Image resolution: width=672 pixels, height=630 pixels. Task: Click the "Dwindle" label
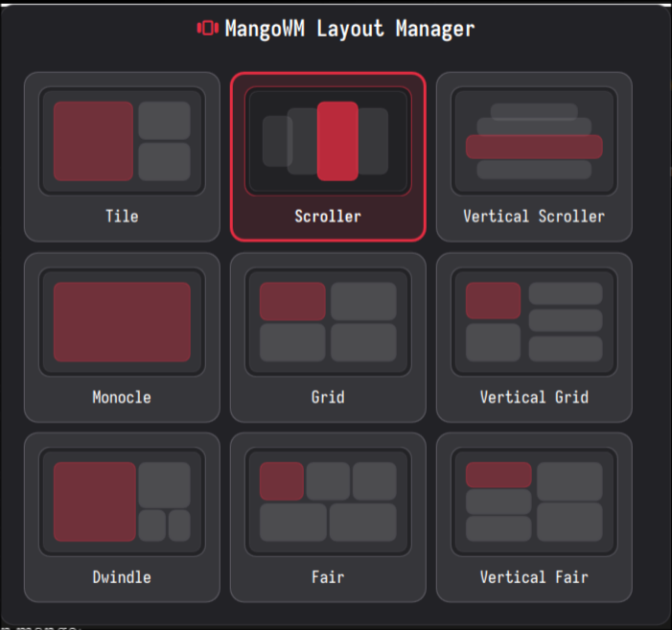(122, 577)
